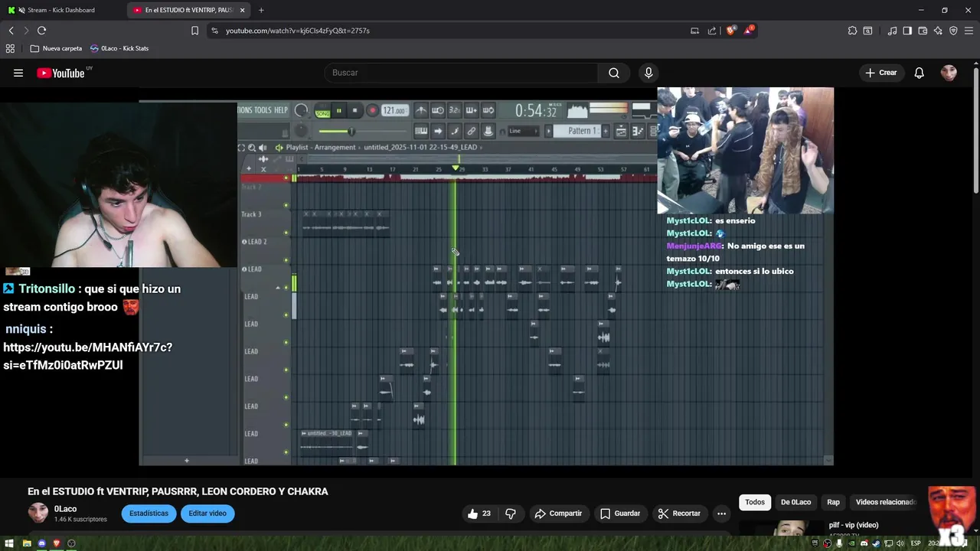This screenshot has height=551, width=980.
Task: Open YouTube notifications bell
Action: (x=920, y=73)
